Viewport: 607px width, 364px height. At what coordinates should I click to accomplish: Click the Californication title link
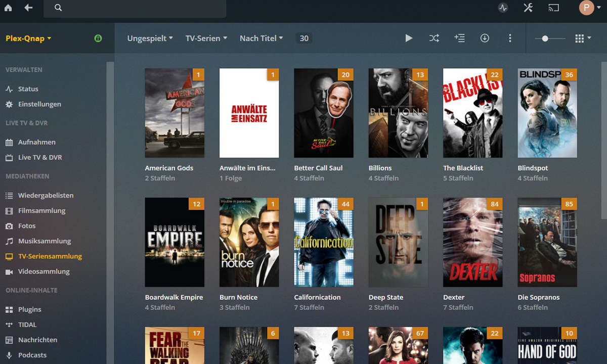[318, 297]
